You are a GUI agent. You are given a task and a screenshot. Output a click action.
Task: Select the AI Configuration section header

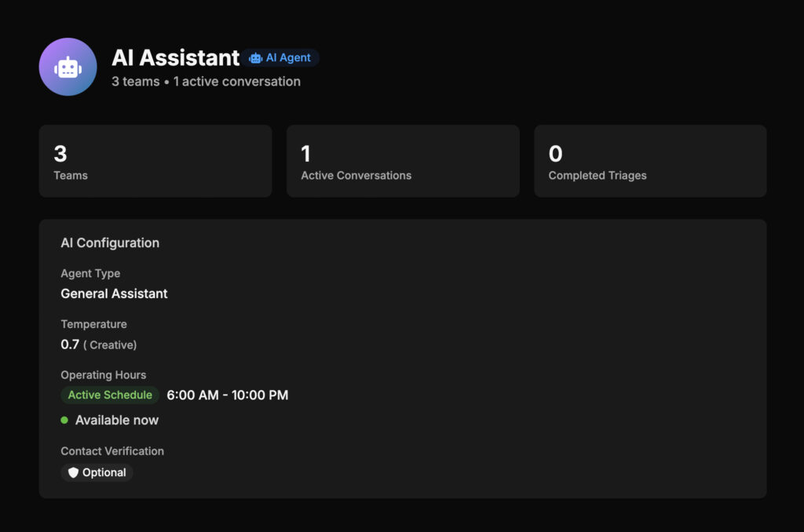coord(110,242)
